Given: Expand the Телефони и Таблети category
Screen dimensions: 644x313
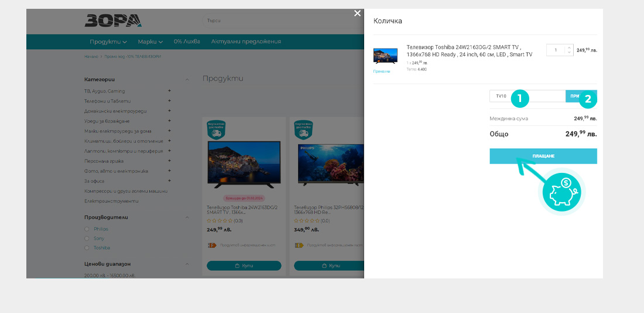Looking at the screenshot, I should tap(169, 101).
